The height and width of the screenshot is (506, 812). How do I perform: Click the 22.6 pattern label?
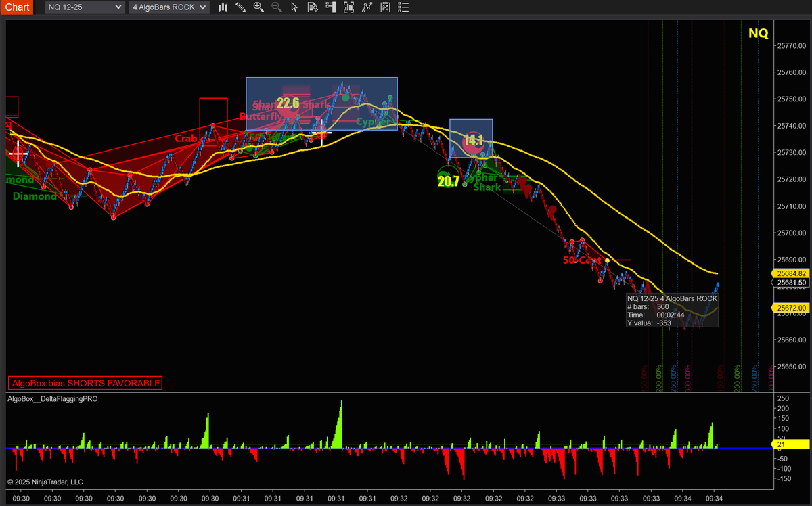pos(288,103)
